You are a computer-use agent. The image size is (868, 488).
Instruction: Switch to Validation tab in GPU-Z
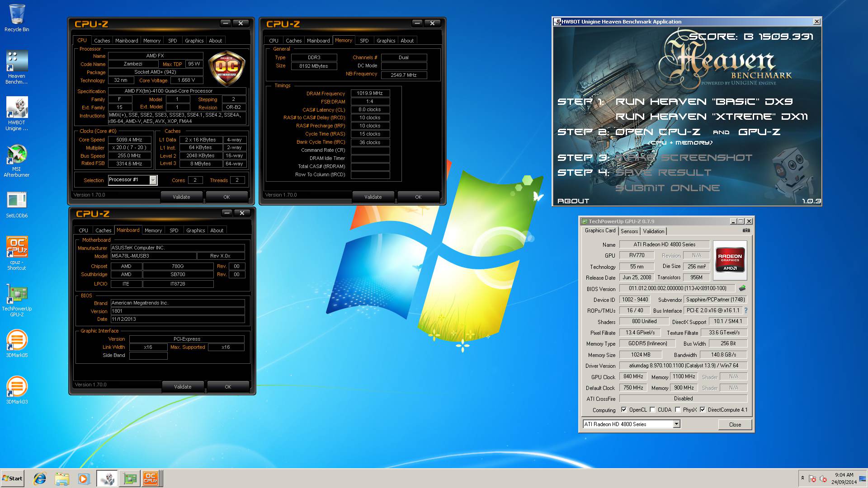(x=654, y=231)
